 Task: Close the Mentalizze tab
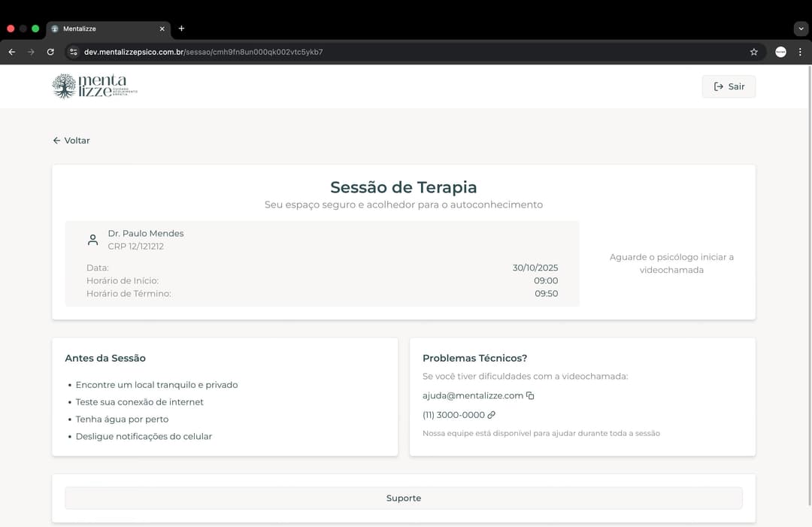tap(162, 29)
